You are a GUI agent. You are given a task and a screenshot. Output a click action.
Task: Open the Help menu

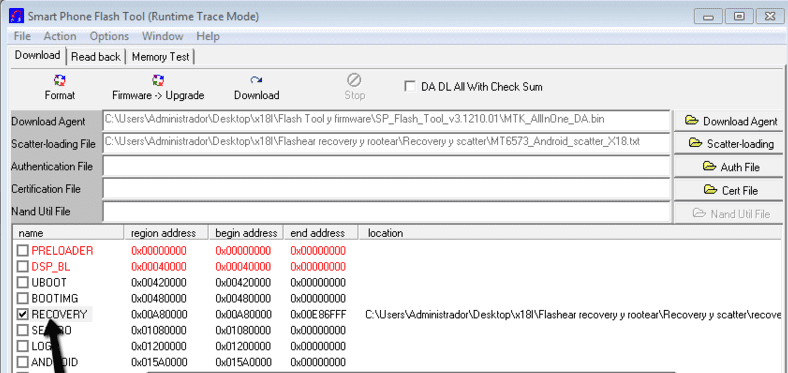pyautogui.click(x=208, y=36)
